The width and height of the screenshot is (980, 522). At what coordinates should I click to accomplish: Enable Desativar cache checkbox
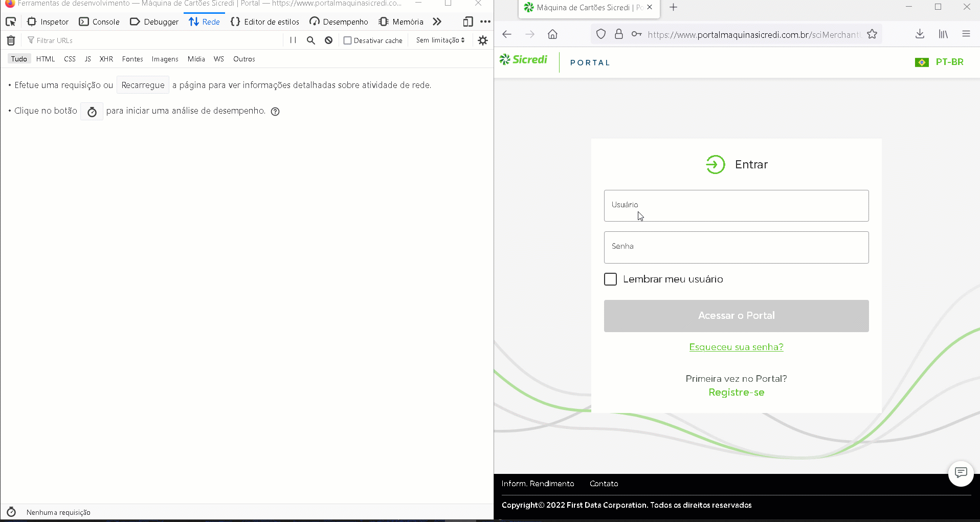(348, 40)
